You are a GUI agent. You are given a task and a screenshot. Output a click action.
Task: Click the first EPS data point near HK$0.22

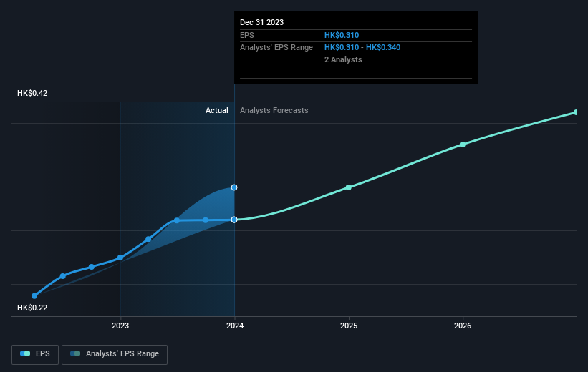(x=34, y=296)
